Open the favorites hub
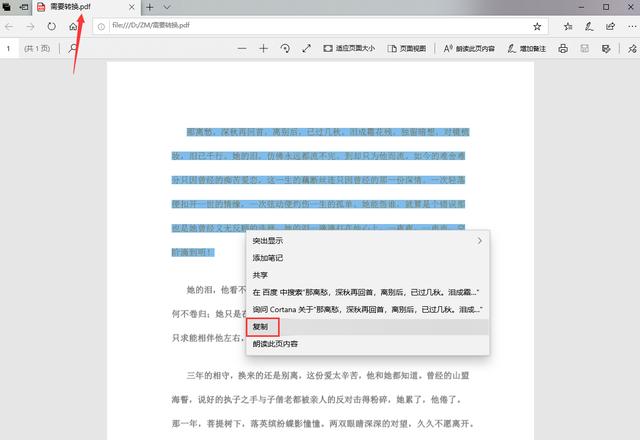Screen dimensions: 640x440 coord(568,27)
